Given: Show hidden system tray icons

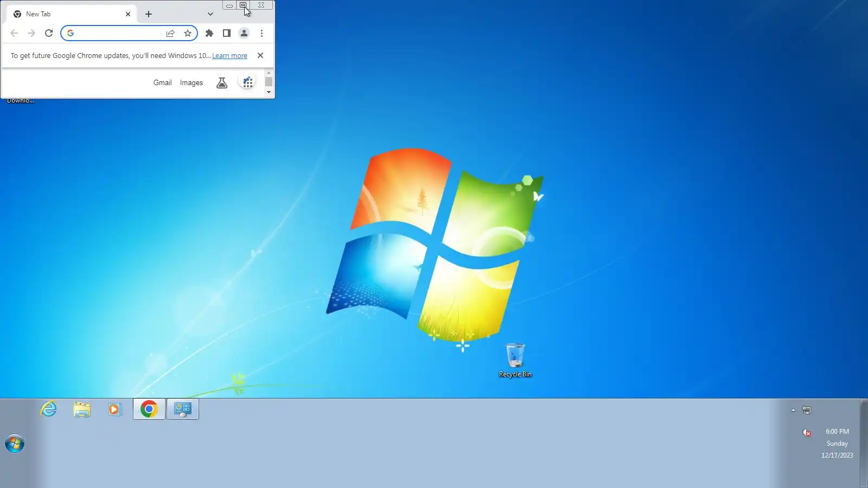Looking at the screenshot, I should 793,410.
